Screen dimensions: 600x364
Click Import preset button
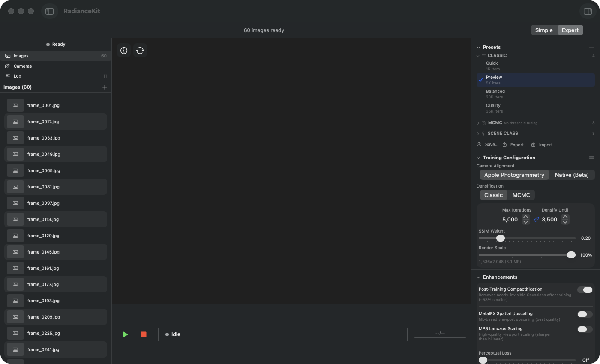543,145
